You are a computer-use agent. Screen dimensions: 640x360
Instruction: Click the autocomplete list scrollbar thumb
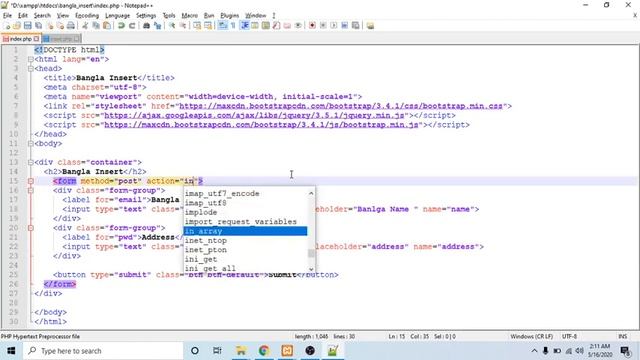coord(311,253)
